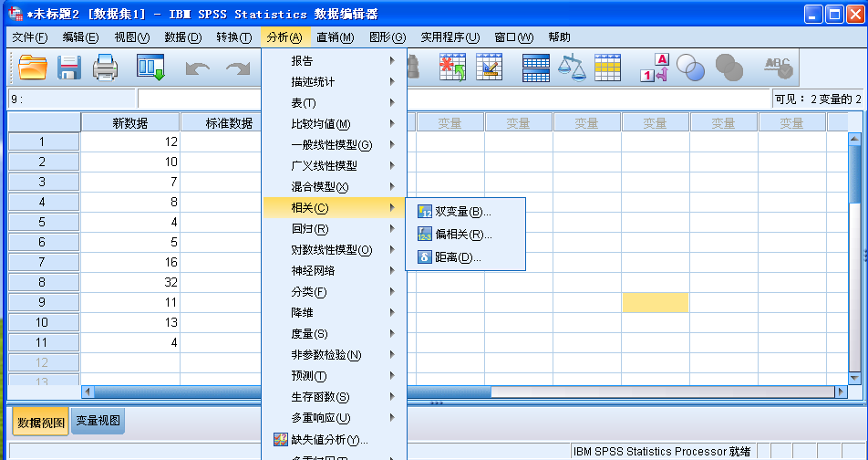
Task: Click the Insert cases toolbar icon
Action: (453, 67)
